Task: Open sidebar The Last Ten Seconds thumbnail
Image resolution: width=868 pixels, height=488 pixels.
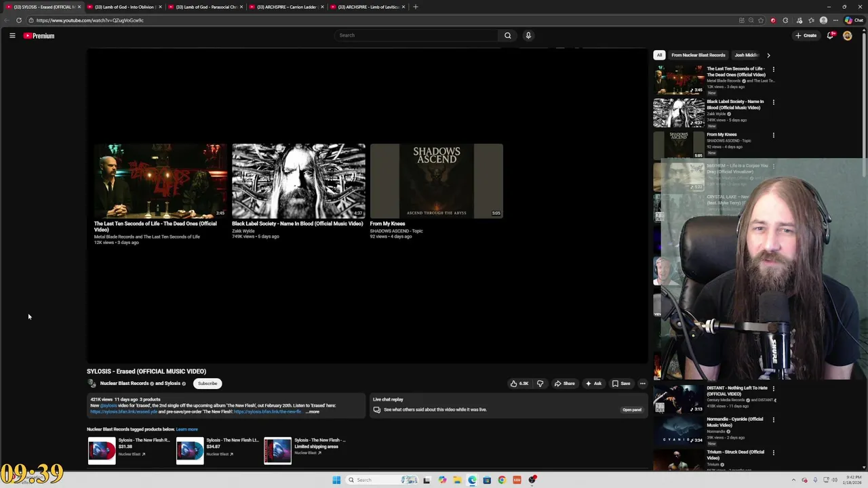Action: coord(679,80)
